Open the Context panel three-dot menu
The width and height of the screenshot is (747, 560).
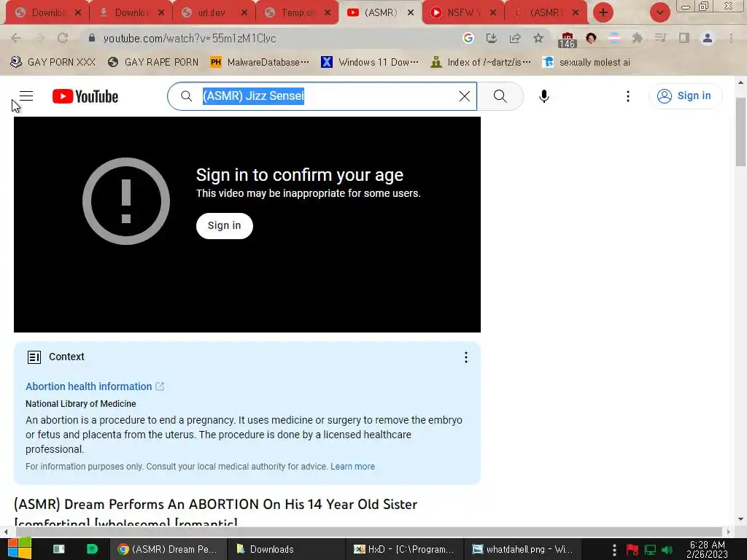click(x=466, y=357)
